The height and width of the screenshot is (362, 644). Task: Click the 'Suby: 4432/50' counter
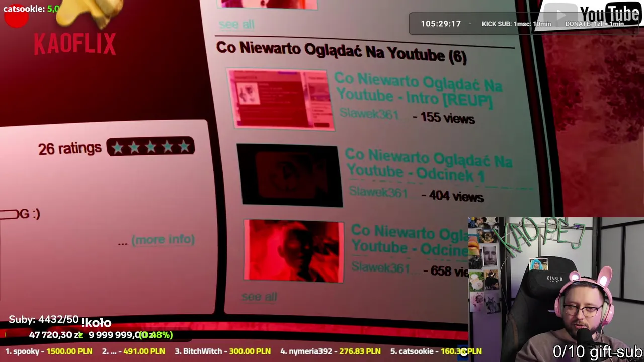pos(44,320)
